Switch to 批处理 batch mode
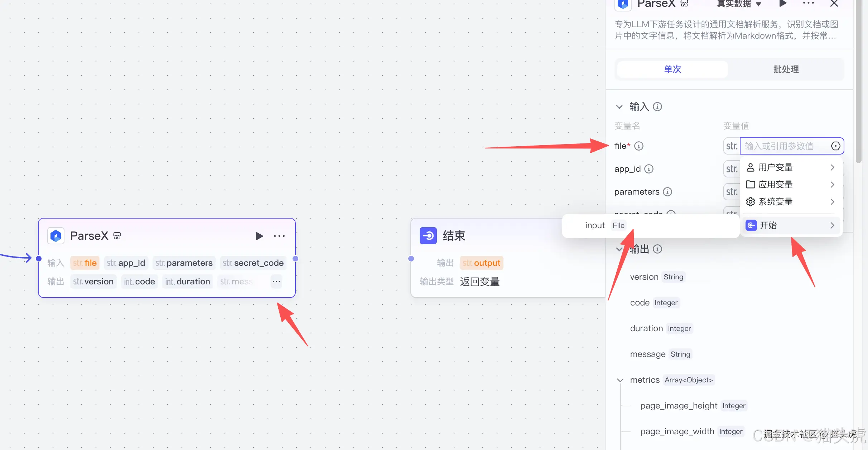 786,69
